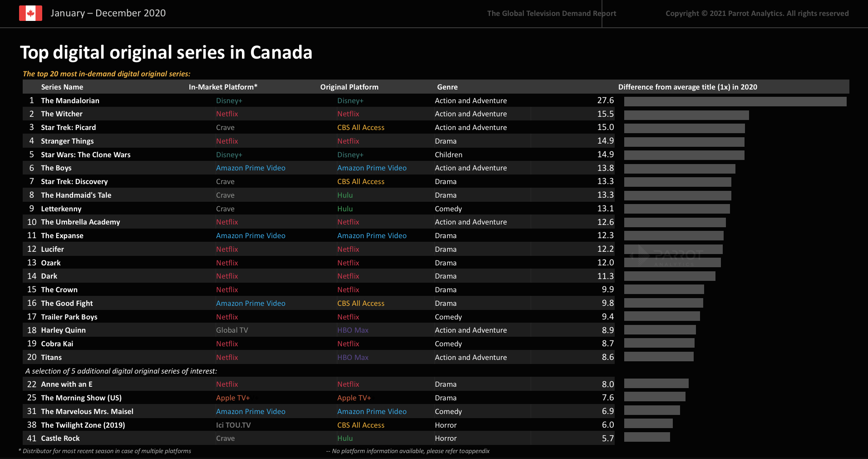The image size is (868, 459).
Task: Click the 5.7 demand value for Castle Rock
Action: 608,438
